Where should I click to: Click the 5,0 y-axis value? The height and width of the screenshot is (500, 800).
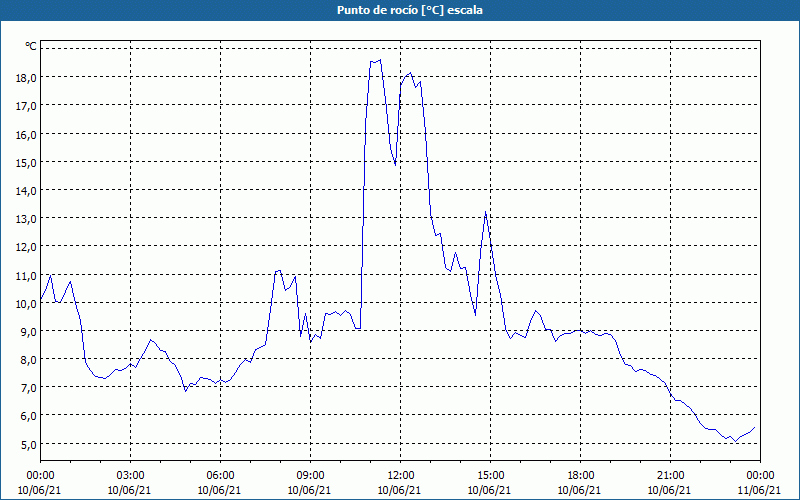coord(28,444)
